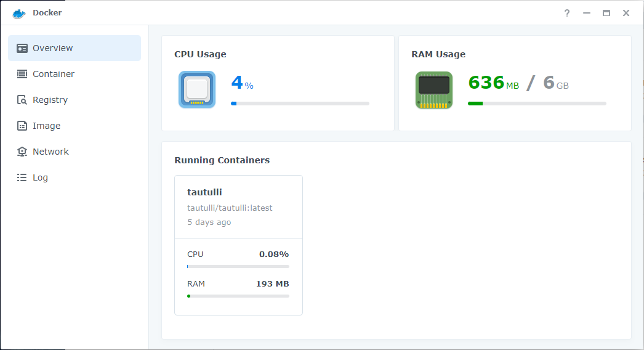
Task: Click the RAM Usage heading
Action: (438, 54)
